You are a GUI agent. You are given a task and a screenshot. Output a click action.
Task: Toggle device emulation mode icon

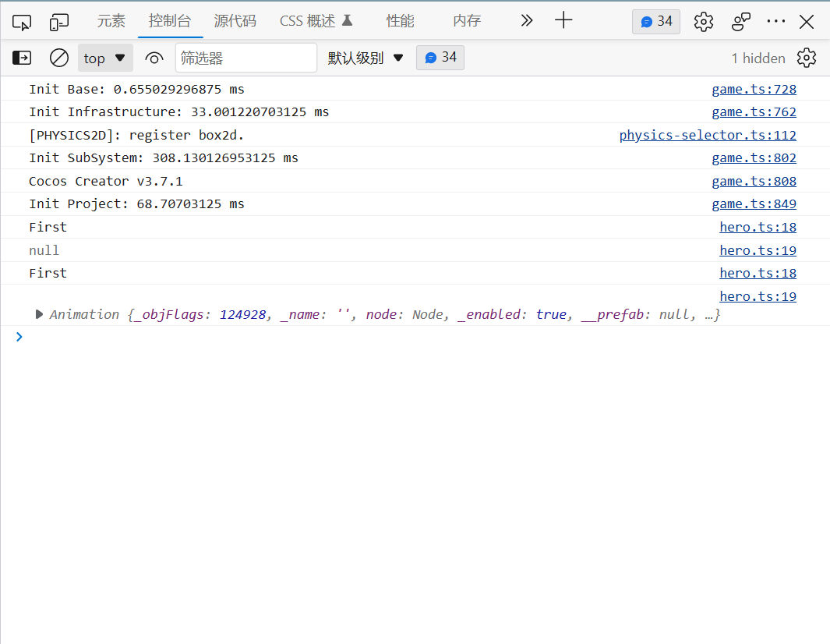coord(59,22)
